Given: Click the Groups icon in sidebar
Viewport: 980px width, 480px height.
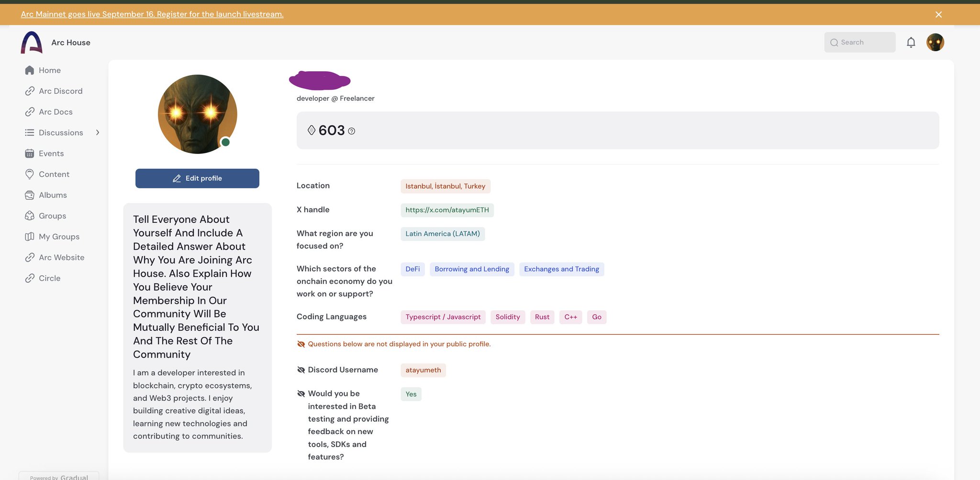Looking at the screenshot, I should [30, 216].
